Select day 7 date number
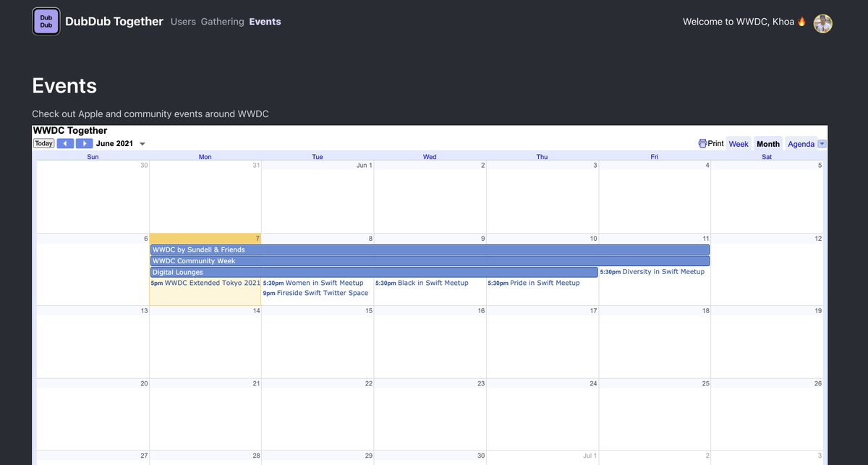Screen dimensions: 868x465 click(x=256, y=239)
